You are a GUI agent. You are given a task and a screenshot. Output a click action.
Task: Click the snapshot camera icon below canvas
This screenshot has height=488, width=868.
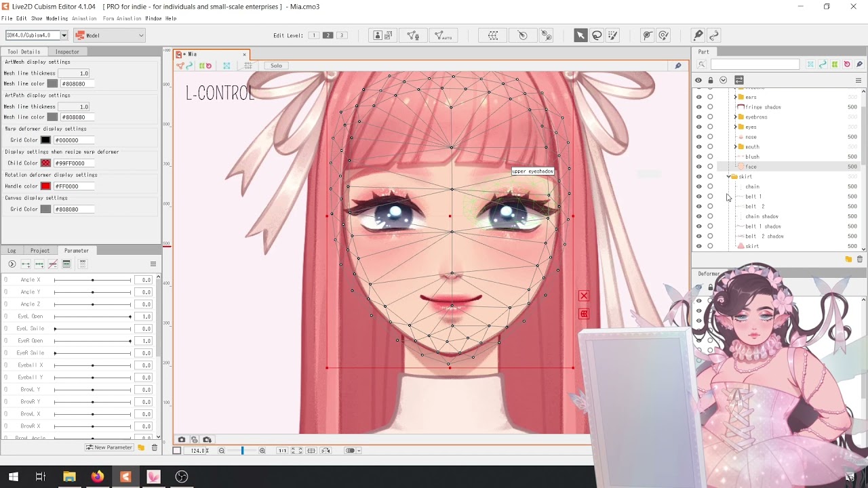(181, 440)
